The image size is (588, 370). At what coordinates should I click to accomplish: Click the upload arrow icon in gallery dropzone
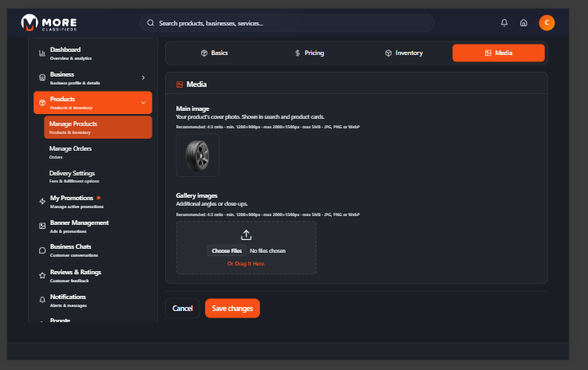tap(246, 234)
